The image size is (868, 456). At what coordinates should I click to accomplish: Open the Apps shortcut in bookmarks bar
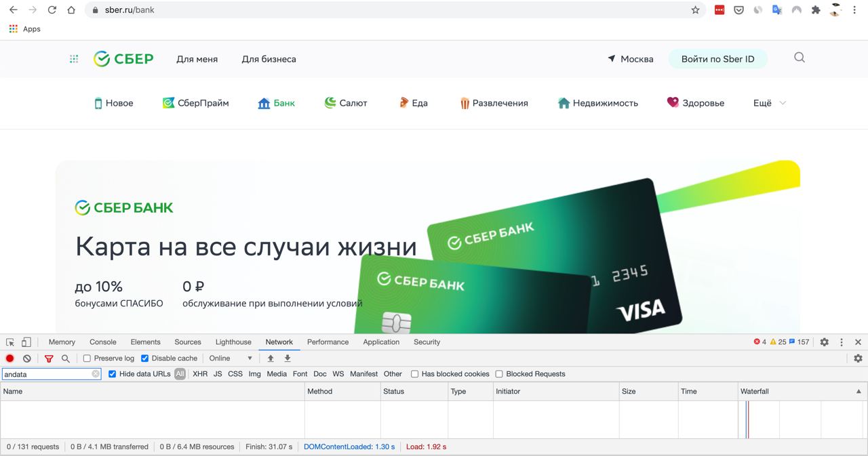(x=24, y=29)
